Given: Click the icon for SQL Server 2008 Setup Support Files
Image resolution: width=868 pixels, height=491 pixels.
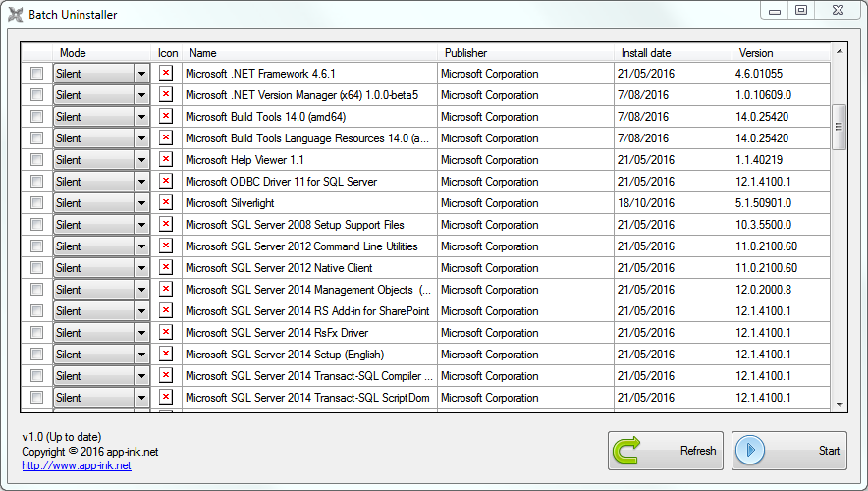Looking at the screenshot, I should pos(166,224).
